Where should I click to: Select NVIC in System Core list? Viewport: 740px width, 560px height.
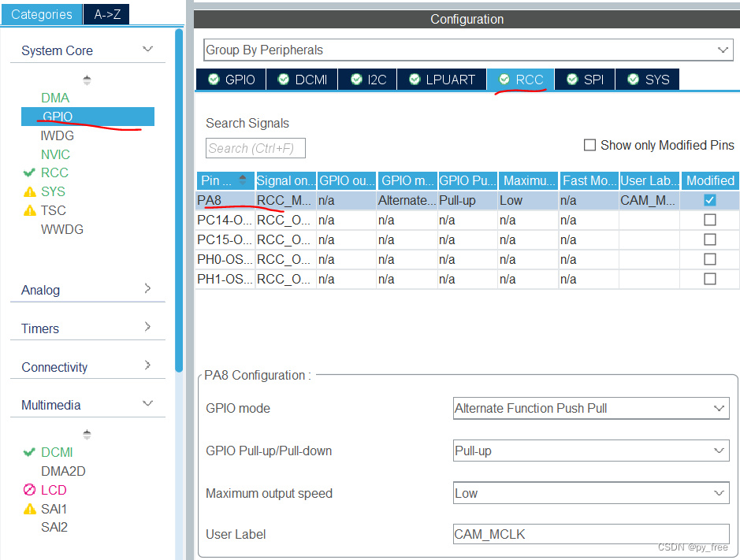click(x=55, y=154)
